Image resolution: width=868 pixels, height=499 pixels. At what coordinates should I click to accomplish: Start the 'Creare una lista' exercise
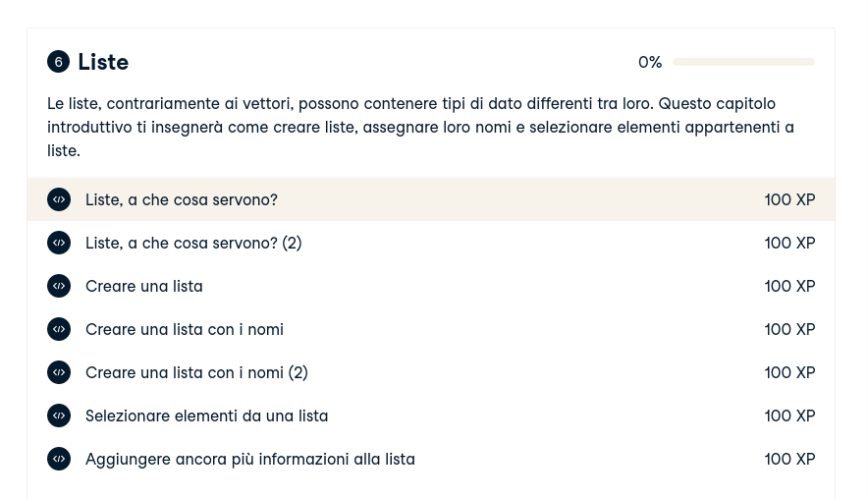pos(144,286)
